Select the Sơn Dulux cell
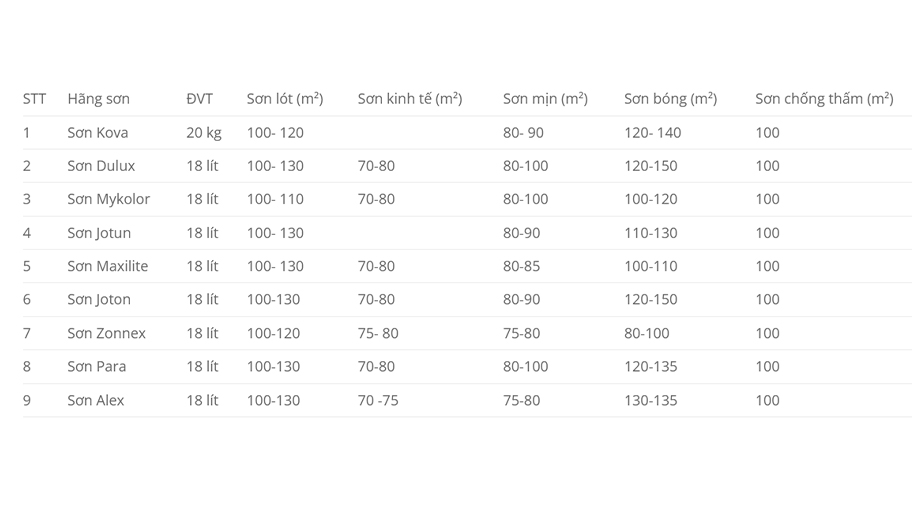Viewport: 912px width, 513px height. click(101, 166)
